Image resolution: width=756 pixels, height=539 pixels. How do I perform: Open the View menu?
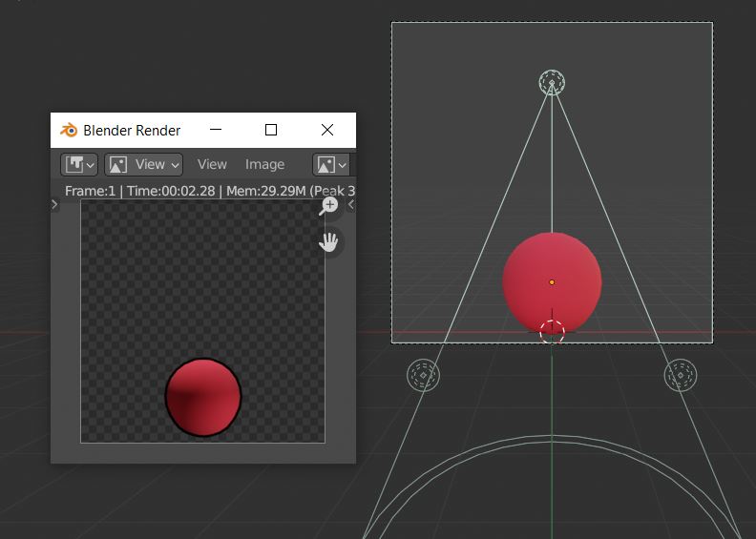[212, 164]
